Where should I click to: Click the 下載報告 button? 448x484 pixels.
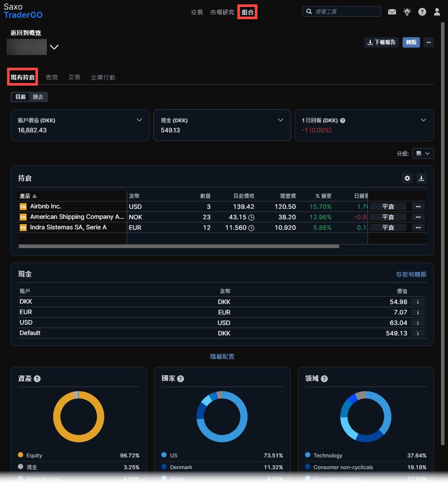pos(381,42)
